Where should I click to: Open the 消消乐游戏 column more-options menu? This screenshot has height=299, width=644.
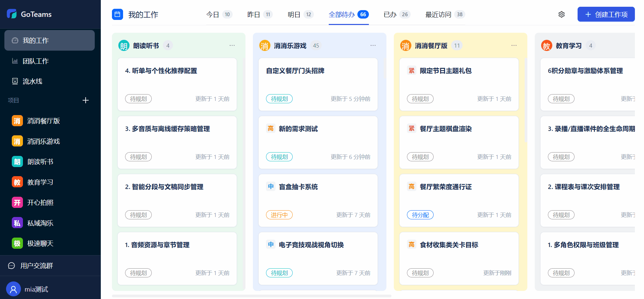[x=373, y=46]
